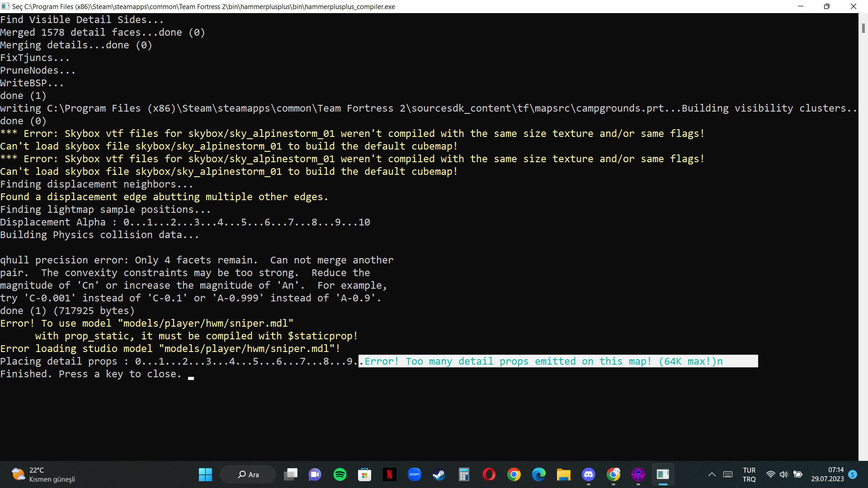This screenshot has height=488, width=868.
Task: Expand the hidden system tray icons
Action: (712, 474)
